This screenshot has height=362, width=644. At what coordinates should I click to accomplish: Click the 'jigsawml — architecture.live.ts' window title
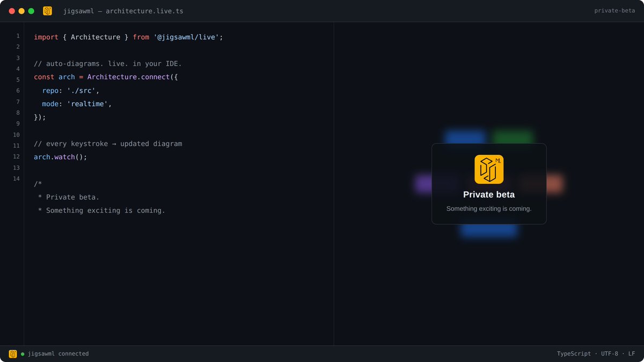pyautogui.click(x=123, y=11)
